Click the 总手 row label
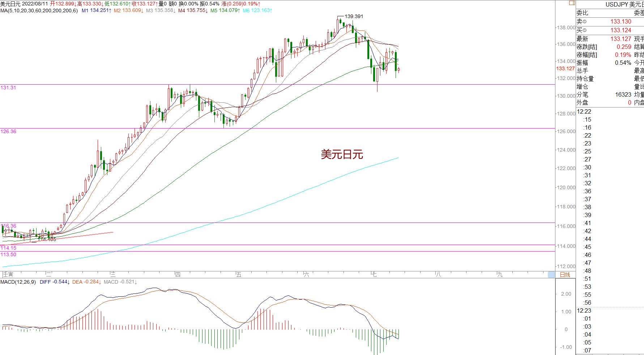 coord(583,71)
